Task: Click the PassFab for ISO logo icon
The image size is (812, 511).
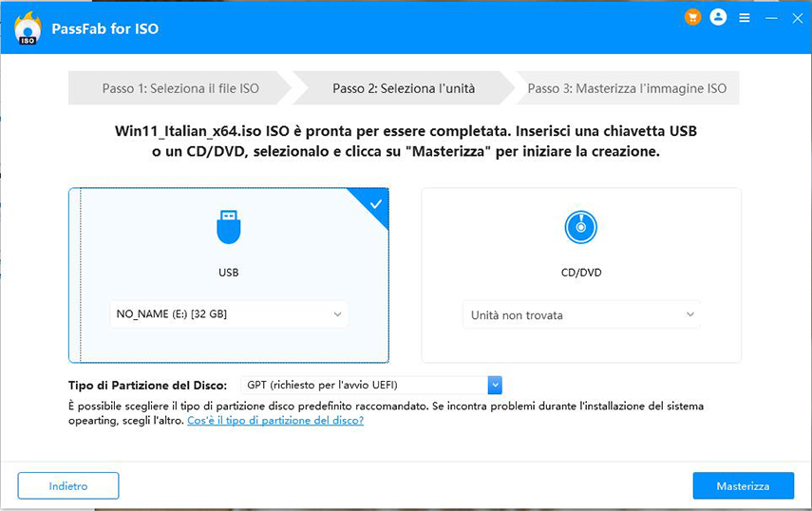Action: (x=27, y=28)
